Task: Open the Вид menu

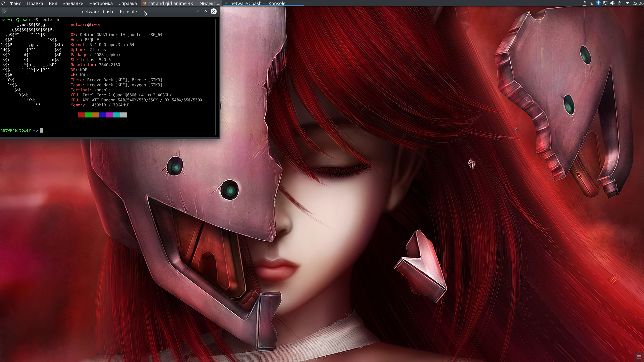Action: pyautogui.click(x=53, y=4)
